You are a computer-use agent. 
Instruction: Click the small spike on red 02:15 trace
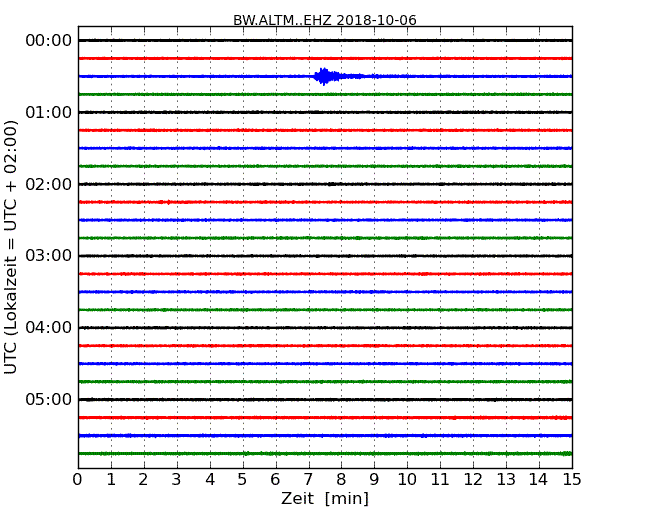168,202
